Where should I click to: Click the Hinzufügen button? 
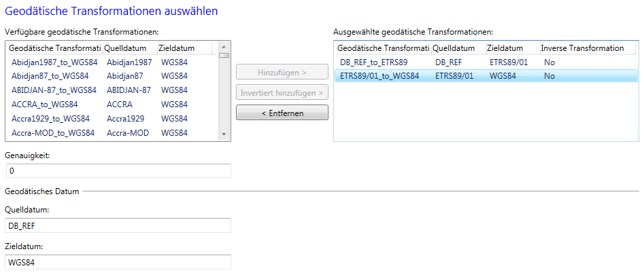[282, 72]
